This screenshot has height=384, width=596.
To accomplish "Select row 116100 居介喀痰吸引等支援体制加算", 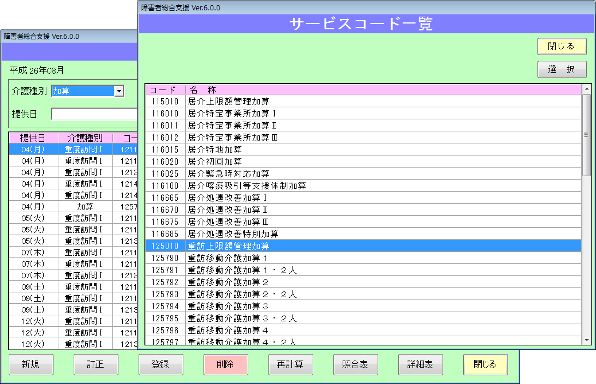I will point(363,186).
